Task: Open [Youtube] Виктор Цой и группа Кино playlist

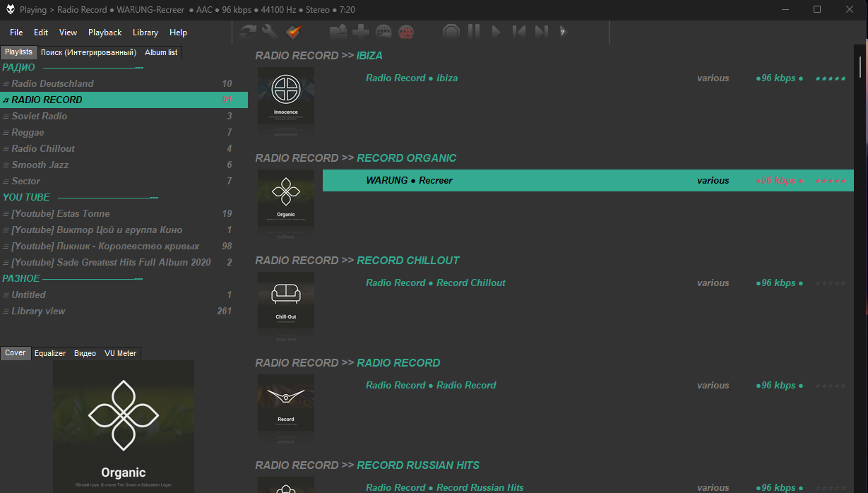Action: coord(124,230)
